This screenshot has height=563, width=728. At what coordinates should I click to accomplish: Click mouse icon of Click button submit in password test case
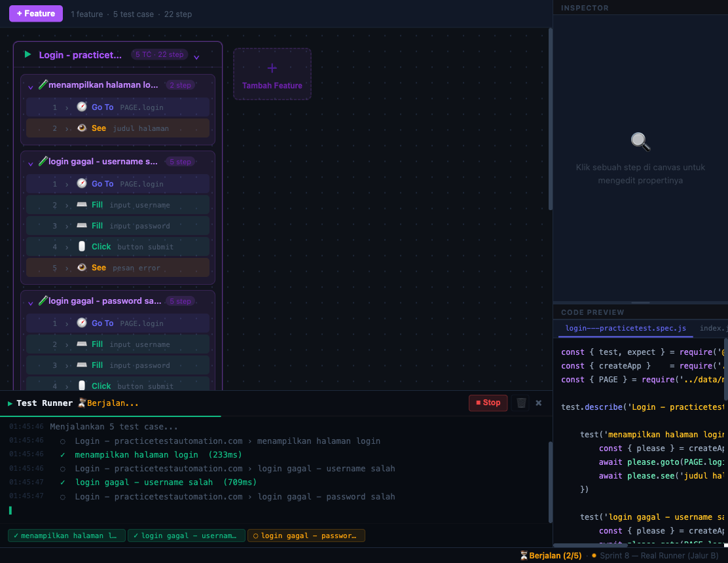[82, 385]
